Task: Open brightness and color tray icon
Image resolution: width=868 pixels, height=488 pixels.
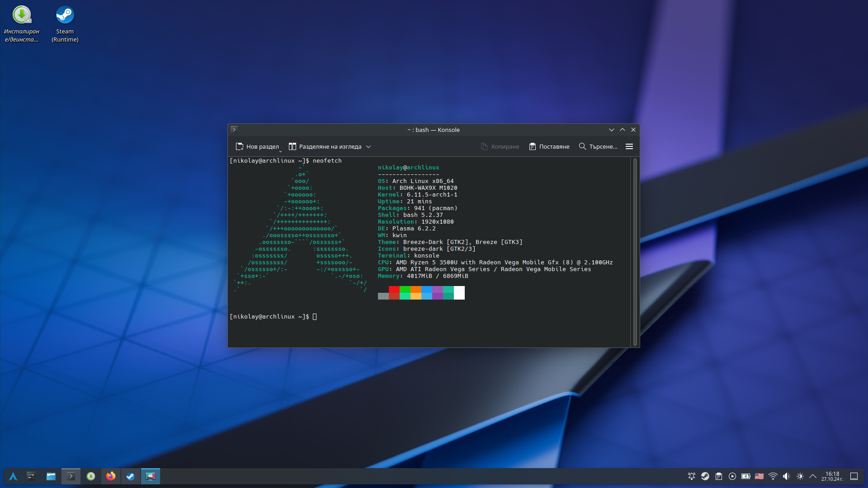Action: [x=800, y=476]
